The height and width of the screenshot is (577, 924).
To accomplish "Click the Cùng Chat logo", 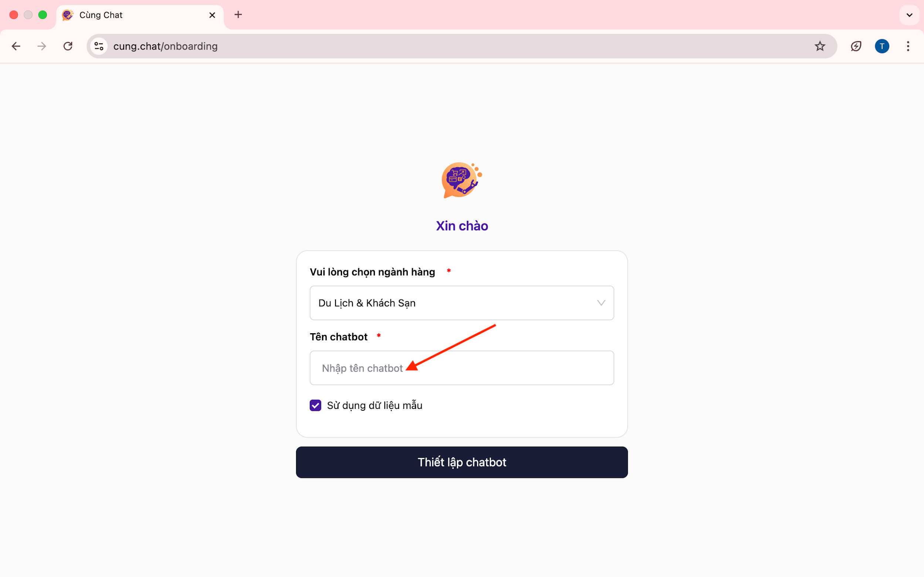I will coord(462,180).
